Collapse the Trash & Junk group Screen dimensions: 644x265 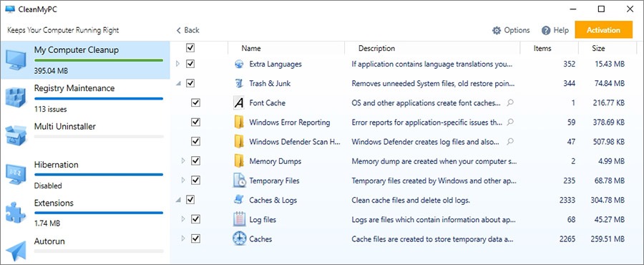(x=178, y=84)
